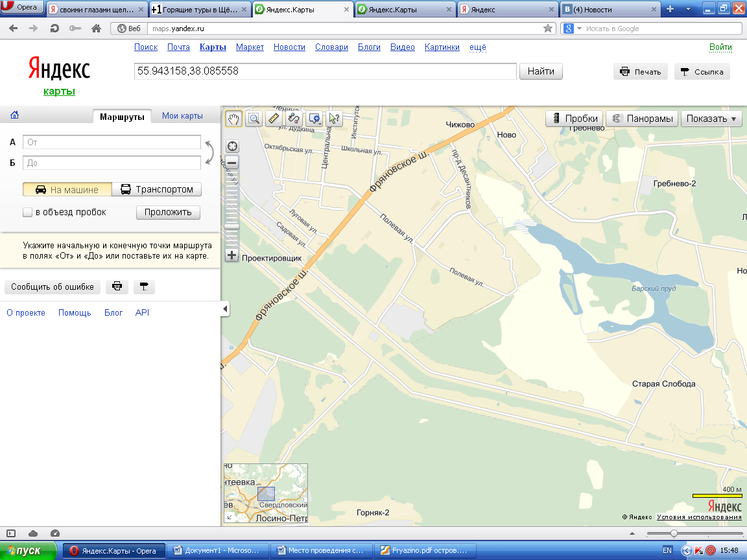Viewport: 747px width, 560px height.
Task: Click EN language indicator in tray
Action: pyautogui.click(x=667, y=550)
